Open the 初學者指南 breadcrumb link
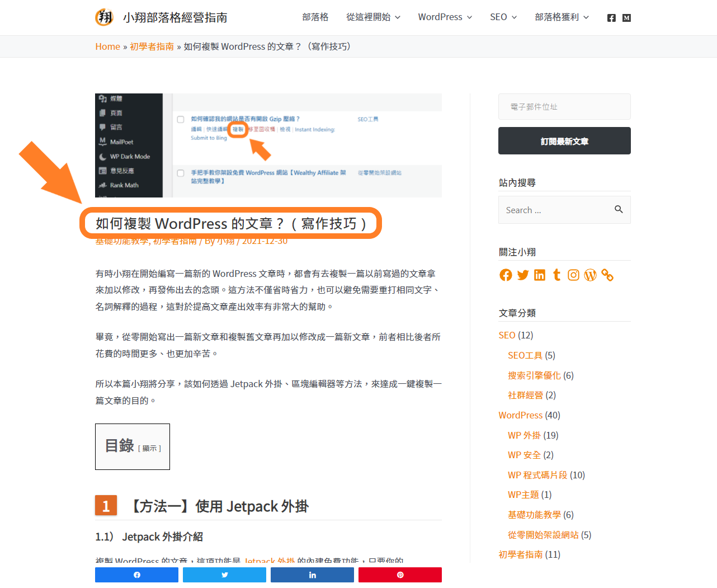 [152, 46]
